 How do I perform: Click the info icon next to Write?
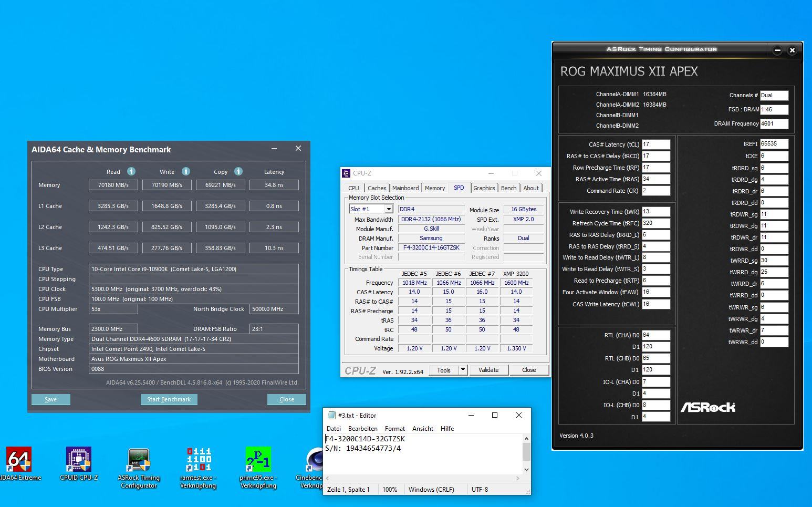(x=186, y=171)
